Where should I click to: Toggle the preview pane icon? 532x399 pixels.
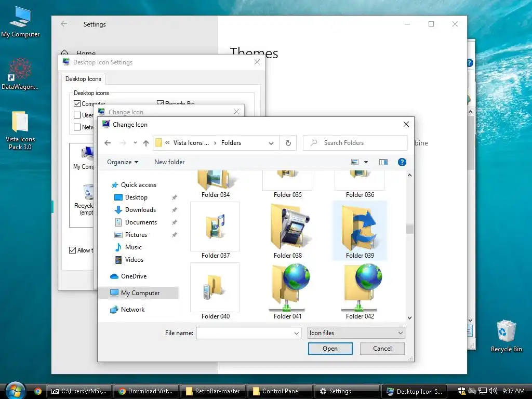tap(383, 162)
